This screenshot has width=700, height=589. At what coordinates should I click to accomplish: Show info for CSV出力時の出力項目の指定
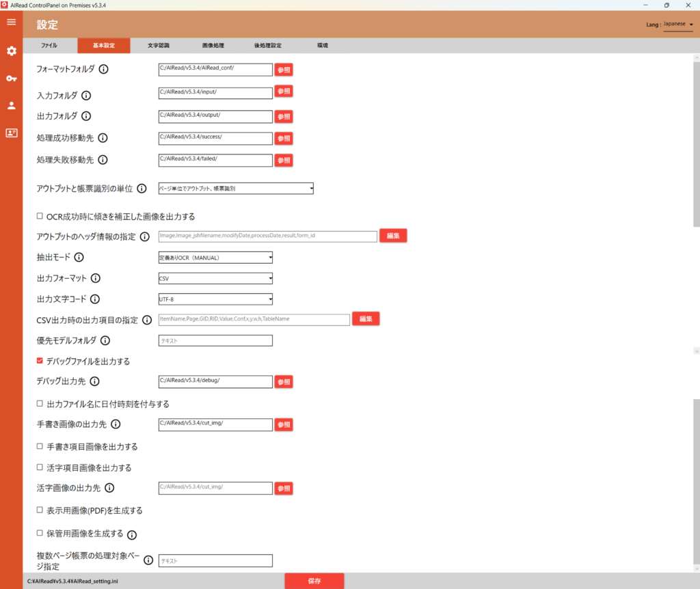point(147,320)
